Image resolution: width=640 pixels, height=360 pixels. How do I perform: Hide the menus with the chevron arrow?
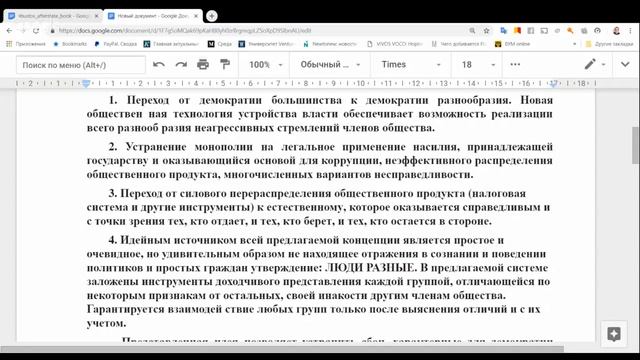coord(625,64)
